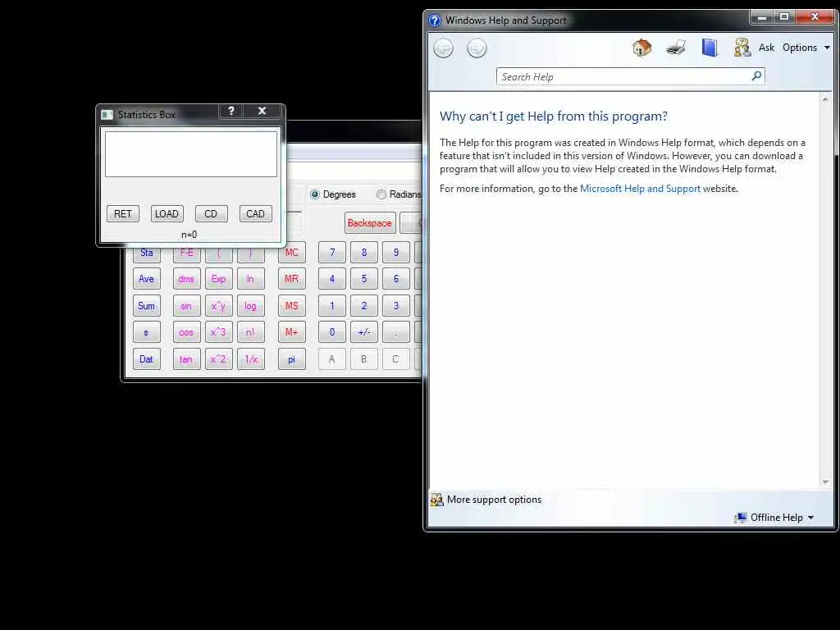
Task: Select the Degrees radio button
Action: [x=315, y=194]
